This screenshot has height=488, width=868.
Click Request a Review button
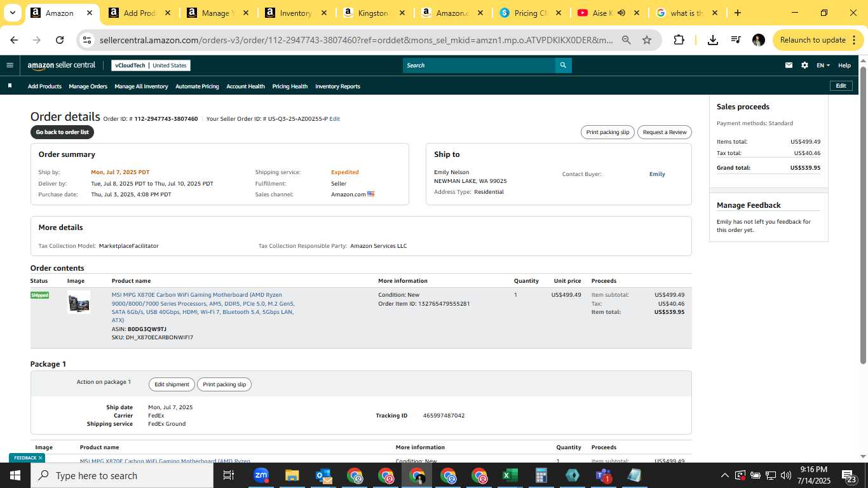click(665, 132)
